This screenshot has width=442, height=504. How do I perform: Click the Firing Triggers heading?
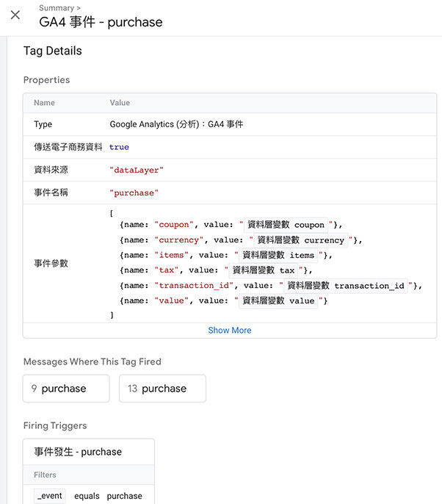click(x=55, y=425)
